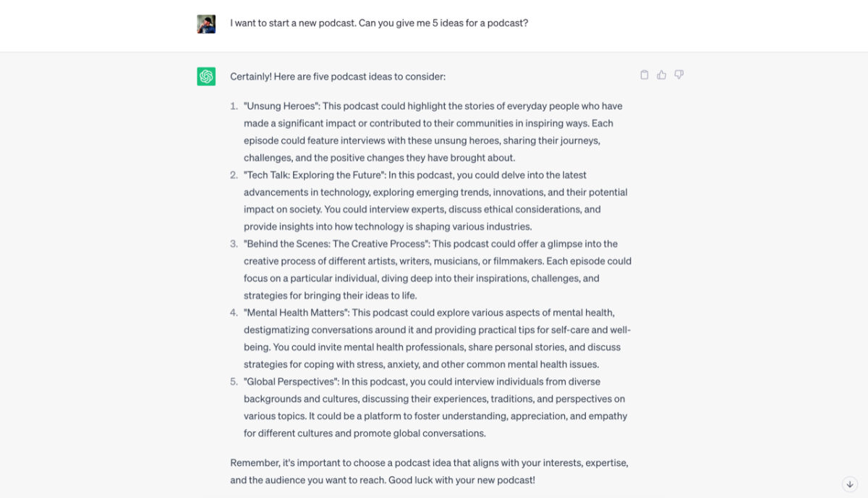Viewport: 868px width, 498px height.
Task: Give the response a thumbs down
Action: pyautogui.click(x=678, y=75)
